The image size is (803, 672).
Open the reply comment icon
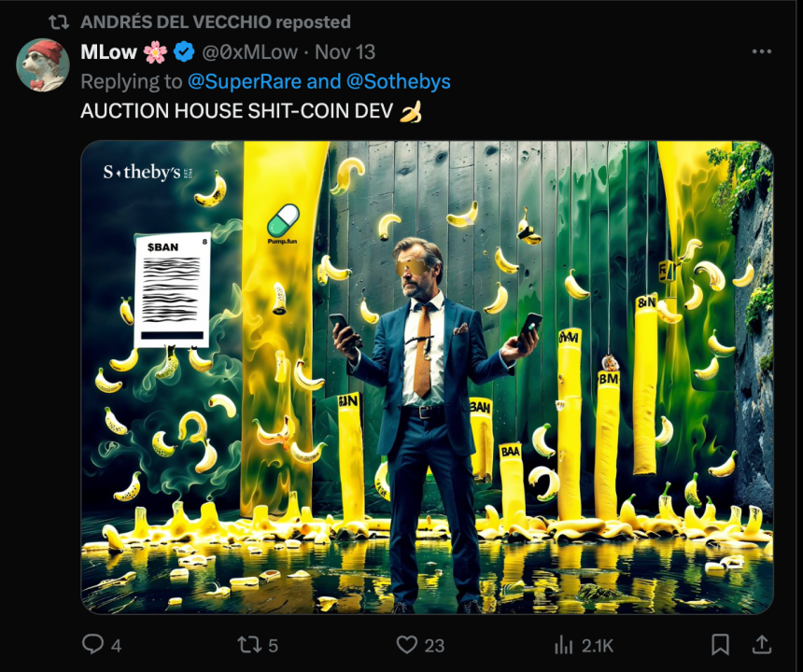coord(92,644)
